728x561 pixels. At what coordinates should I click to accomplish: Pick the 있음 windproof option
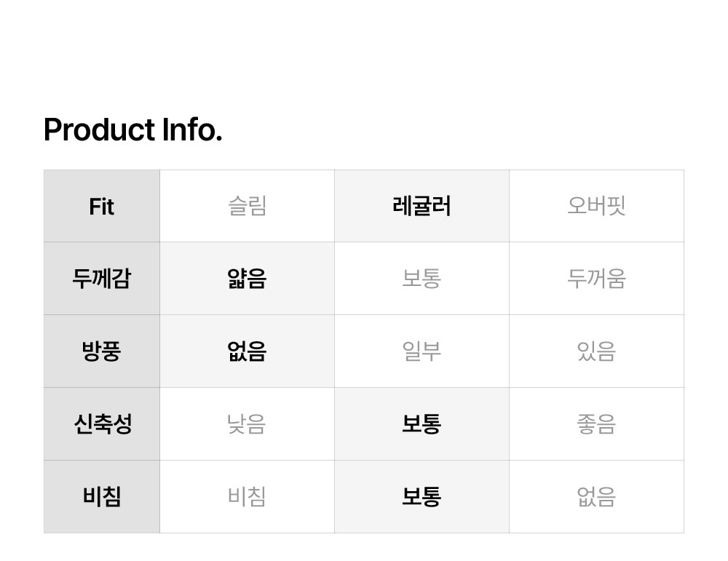(x=596, y=351)
